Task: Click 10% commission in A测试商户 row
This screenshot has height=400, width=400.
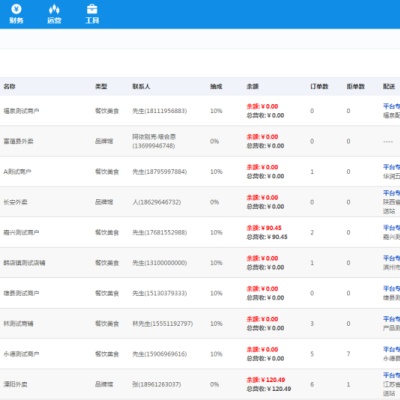Action: 216,172
